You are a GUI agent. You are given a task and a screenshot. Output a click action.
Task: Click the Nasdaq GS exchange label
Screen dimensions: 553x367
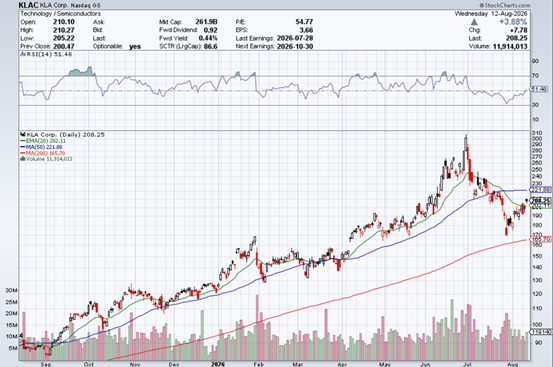[85, 6]
